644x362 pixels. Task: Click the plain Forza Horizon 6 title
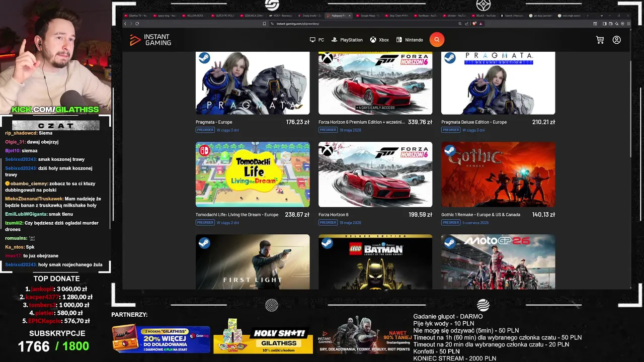click(x=334, y=215)
